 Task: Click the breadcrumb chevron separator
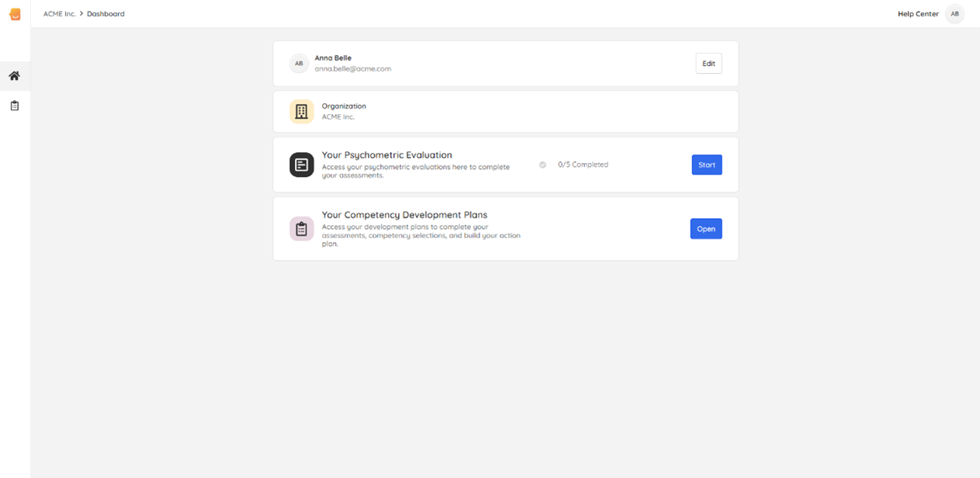click(81, 14)
